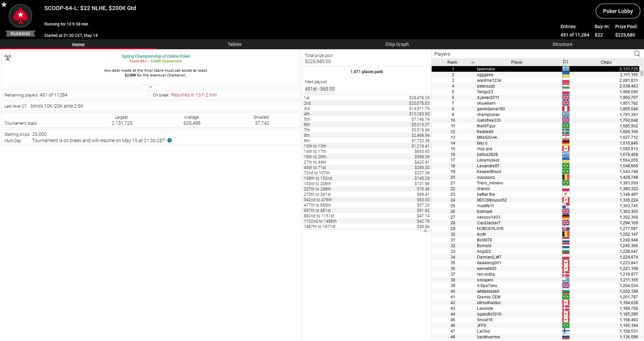Open the Chip Graph tab
Image resolution: width=644 pixels, height=341 pixels.
pyautogui.click(x=397, y=44)
